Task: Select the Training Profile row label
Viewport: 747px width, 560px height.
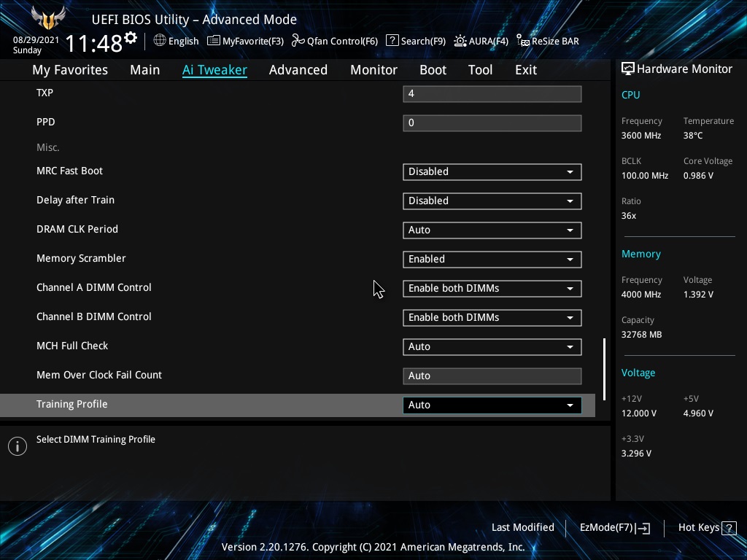Action: pos(72,404)
